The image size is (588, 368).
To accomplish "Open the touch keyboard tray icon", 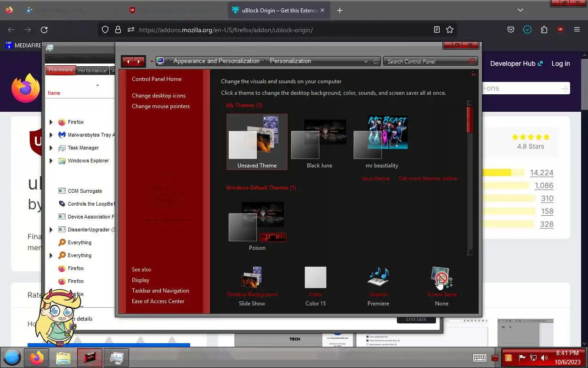I will pos(480,358).
